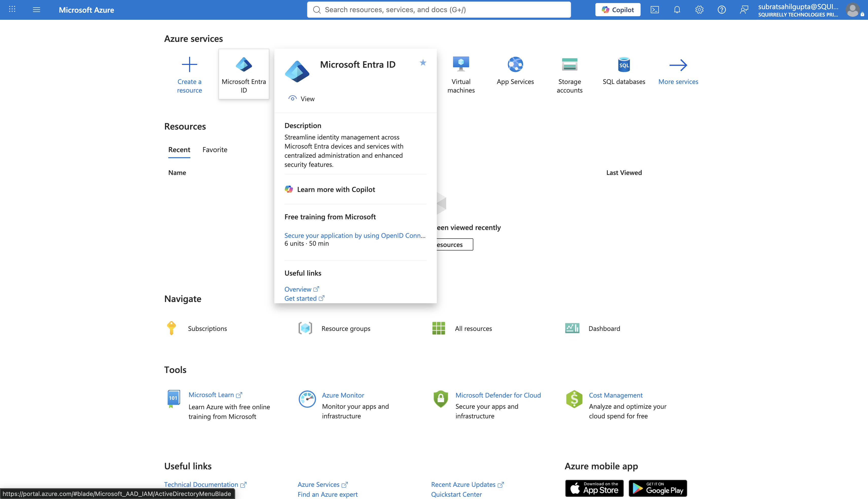Screen dimensions: 868x499
Task: Open Find an Azure expert link
Action: 327,494
